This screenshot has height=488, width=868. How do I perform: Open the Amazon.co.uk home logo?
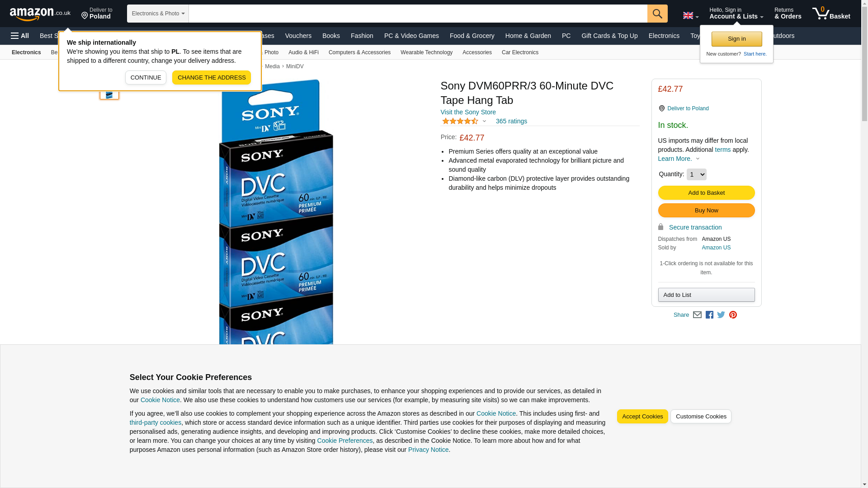(x=40, y=14)
